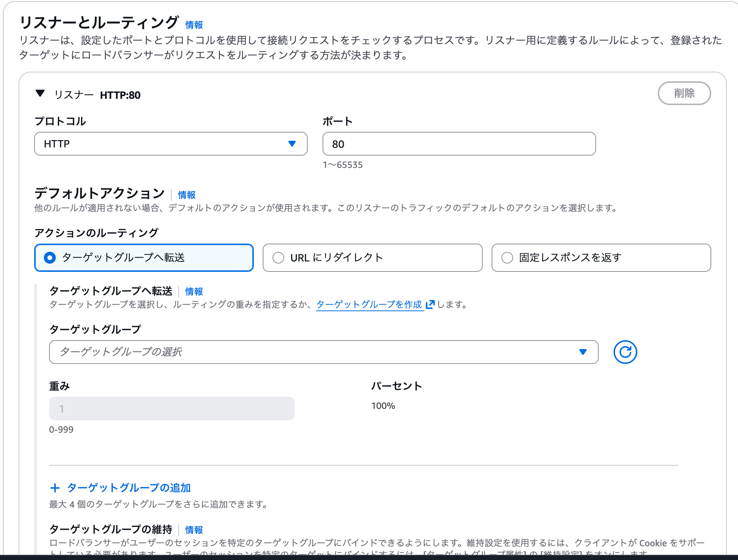The height and width of the screenshot is (560, 738).
Task: Click external link icon beside ターゲットグループを作成
Action: coord(430,305)
